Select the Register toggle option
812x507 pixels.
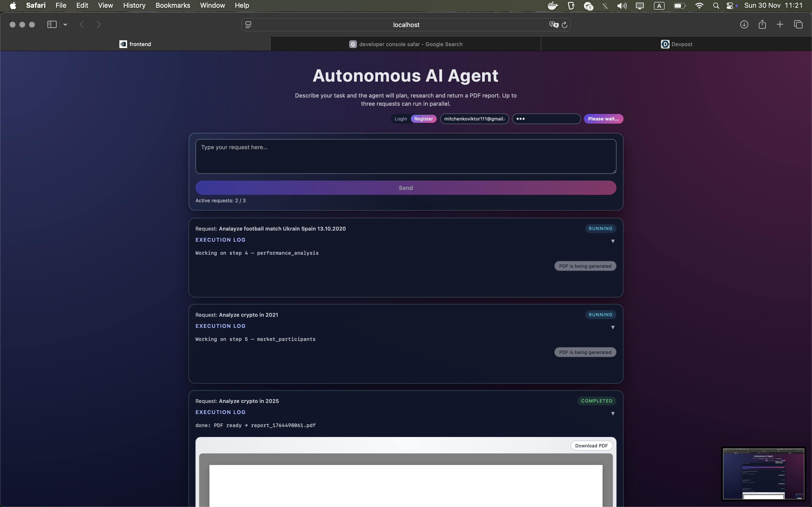(x=423, y=119)
